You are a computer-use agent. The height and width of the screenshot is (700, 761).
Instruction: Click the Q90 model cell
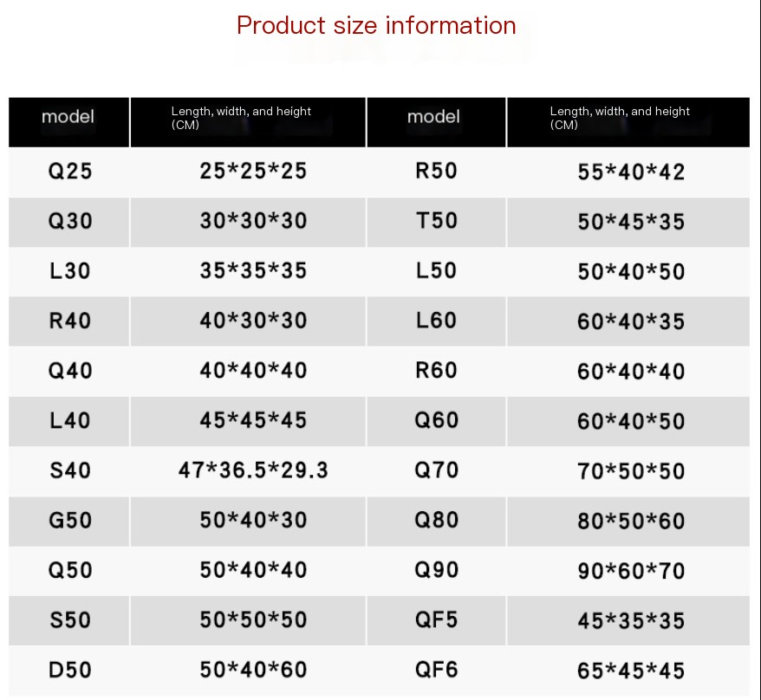pyautogui.click(x=436, y=570)
